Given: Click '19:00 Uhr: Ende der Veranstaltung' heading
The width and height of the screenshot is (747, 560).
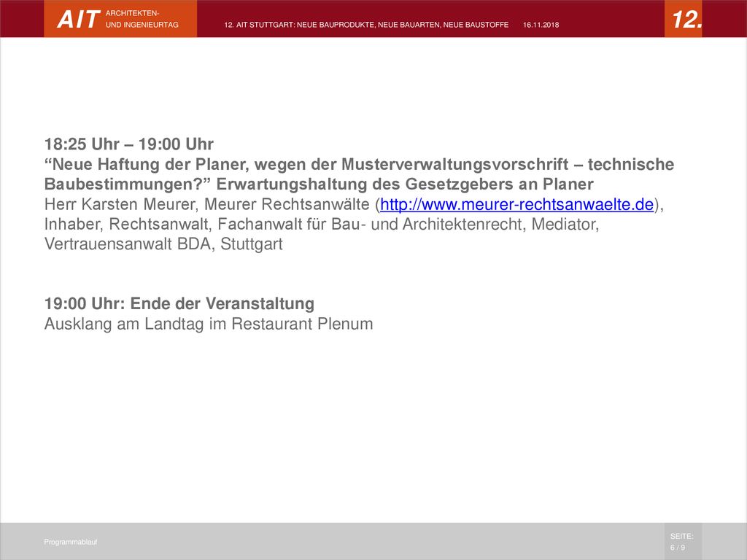Looking at the screenshot, I should (179, 303).
